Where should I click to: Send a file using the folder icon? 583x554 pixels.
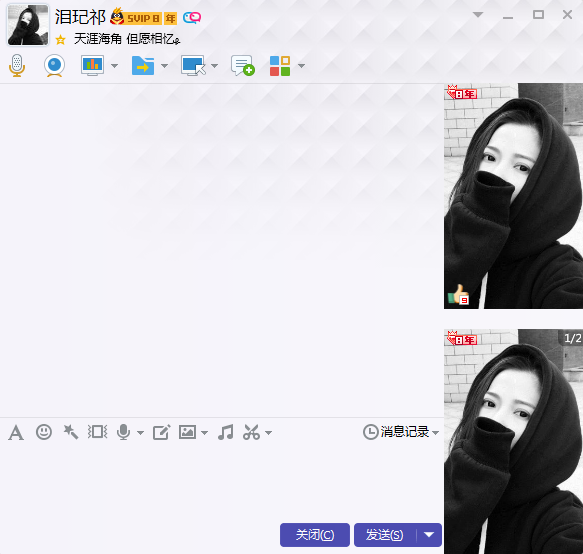pos(143,65)
